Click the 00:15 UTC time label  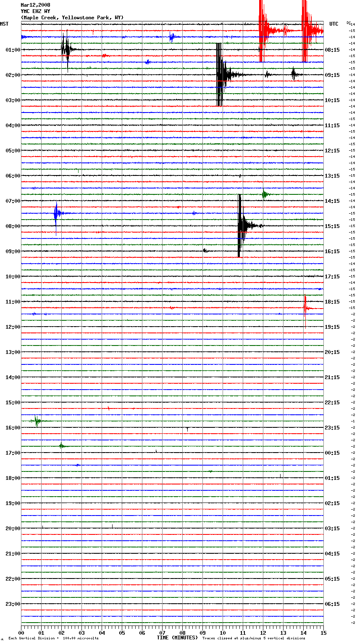332,453
